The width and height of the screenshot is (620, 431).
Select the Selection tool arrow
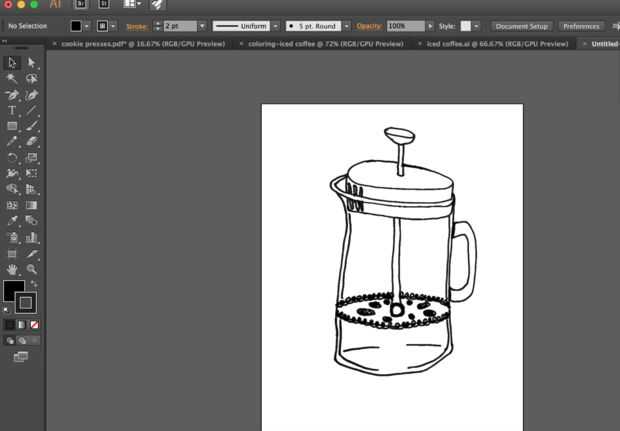pyautogui.click(x=12, y=62)
